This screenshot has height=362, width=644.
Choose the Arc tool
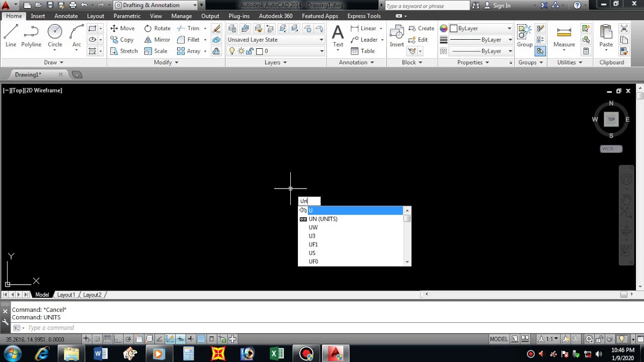[76, 36]
